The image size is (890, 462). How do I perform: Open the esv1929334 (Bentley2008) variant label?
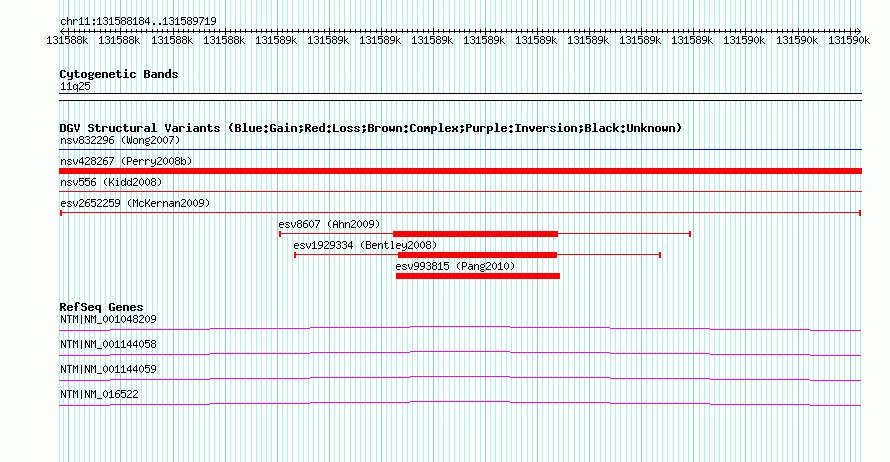click(x=365, y=245)
